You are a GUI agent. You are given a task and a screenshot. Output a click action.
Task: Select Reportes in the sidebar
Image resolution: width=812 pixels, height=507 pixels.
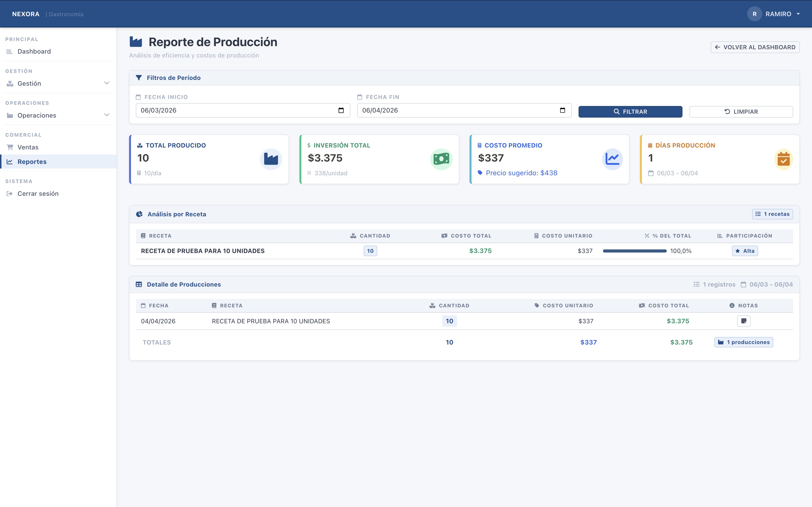(32, 161)
